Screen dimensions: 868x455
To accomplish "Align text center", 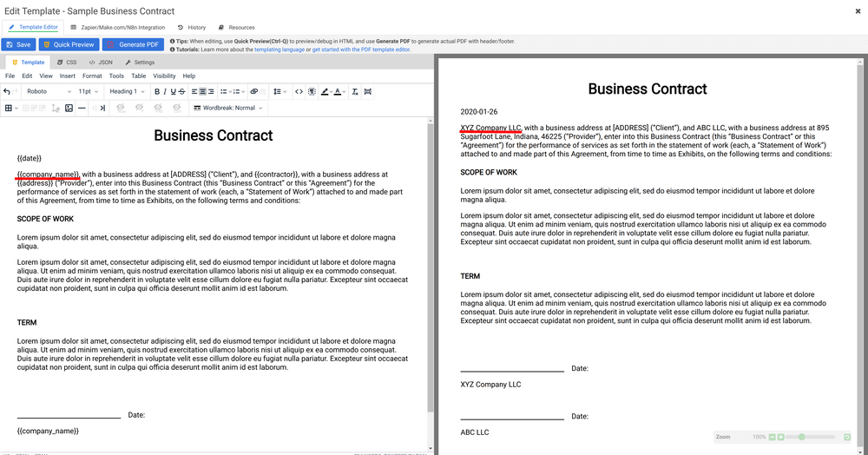I will (x=202, y=91).
